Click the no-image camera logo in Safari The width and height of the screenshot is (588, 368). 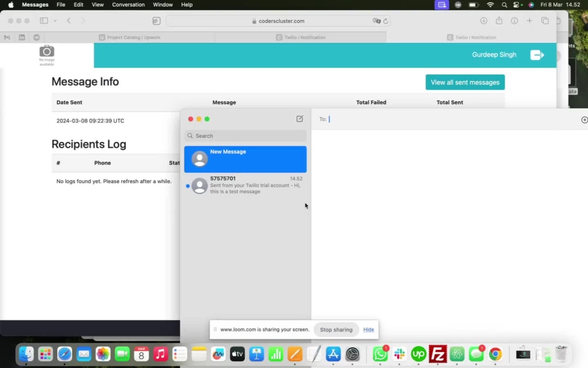pyautogui.click(x=47, y=55)
